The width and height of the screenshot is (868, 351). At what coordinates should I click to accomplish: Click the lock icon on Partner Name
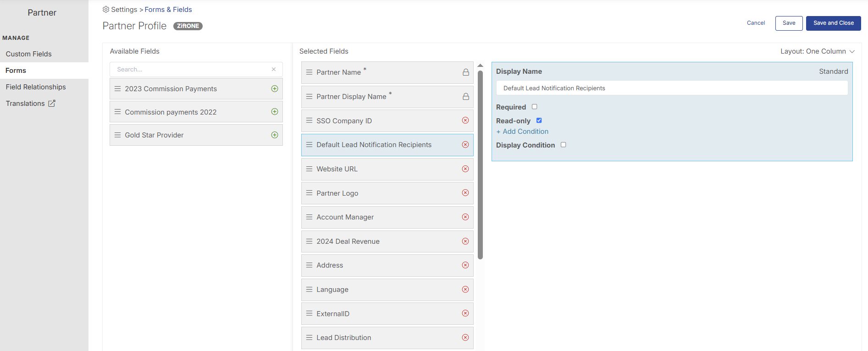(x=466, y=72)
